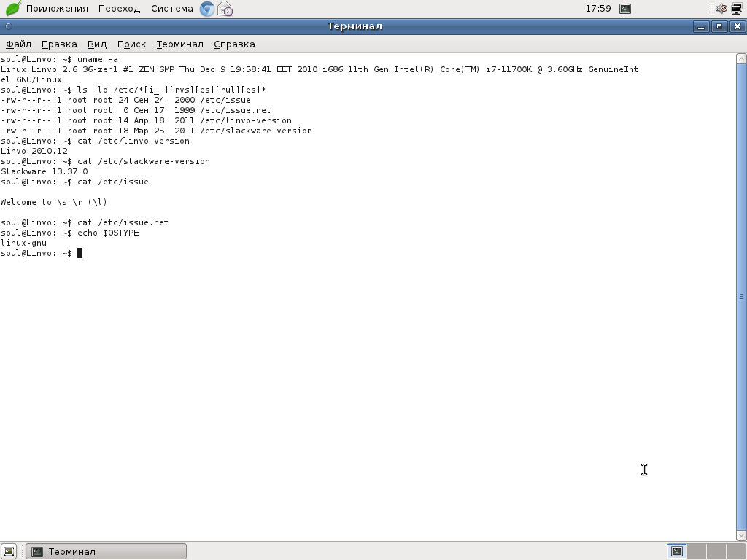
Task: Open the mail client launcher icon
Action: click(225, 9)
